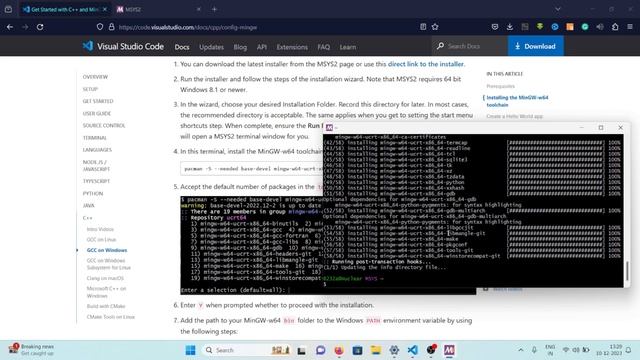Click the Grammarly green extension icon

click(585, 27)
